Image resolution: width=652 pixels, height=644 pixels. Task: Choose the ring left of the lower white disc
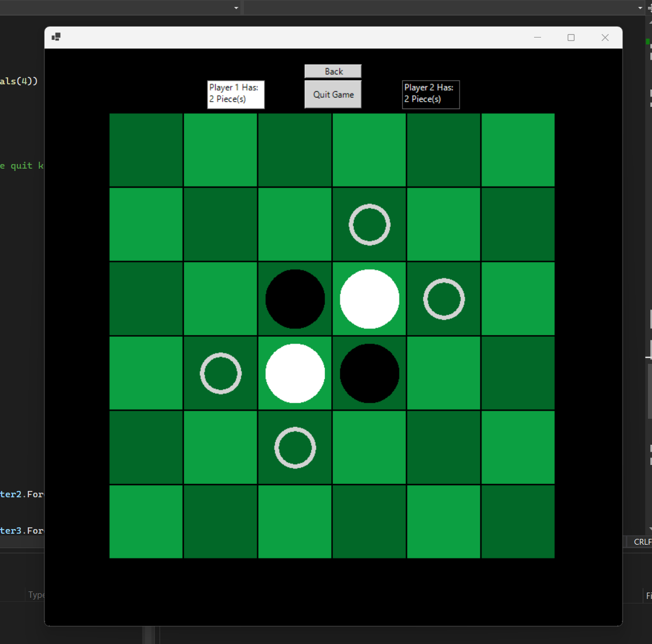(220, 373)
